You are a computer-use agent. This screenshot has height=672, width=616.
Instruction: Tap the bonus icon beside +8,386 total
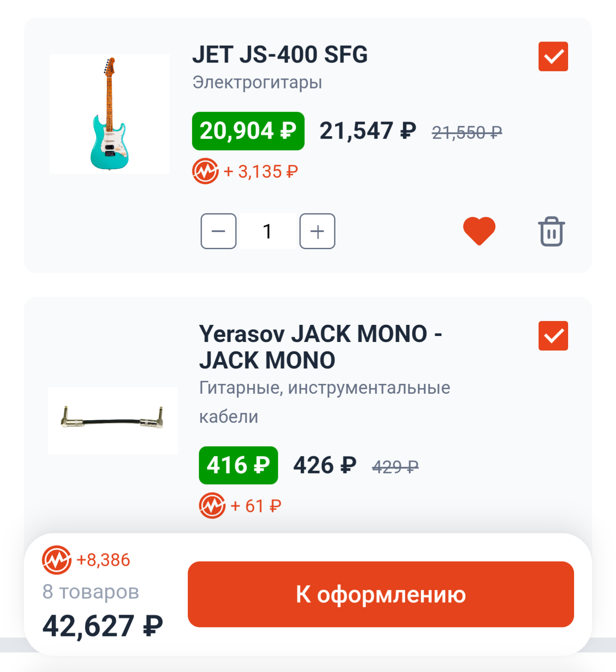[x=57, y=560]
